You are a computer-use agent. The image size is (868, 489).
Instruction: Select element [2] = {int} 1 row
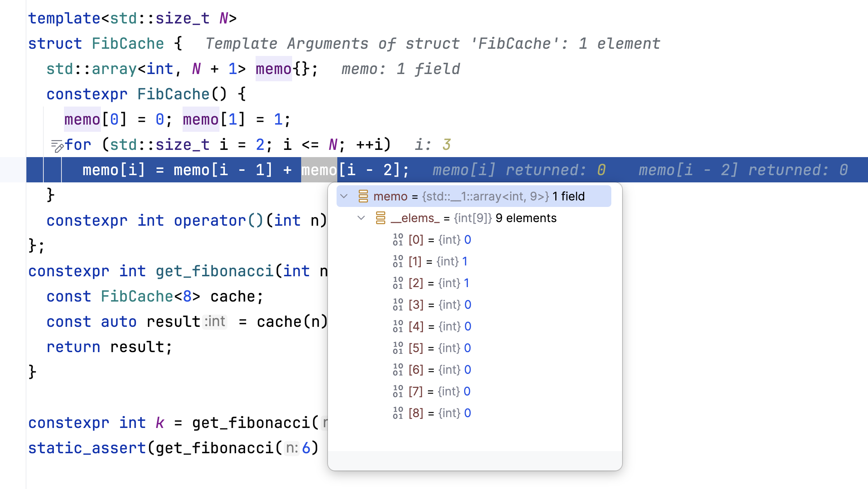click(439, 283)
